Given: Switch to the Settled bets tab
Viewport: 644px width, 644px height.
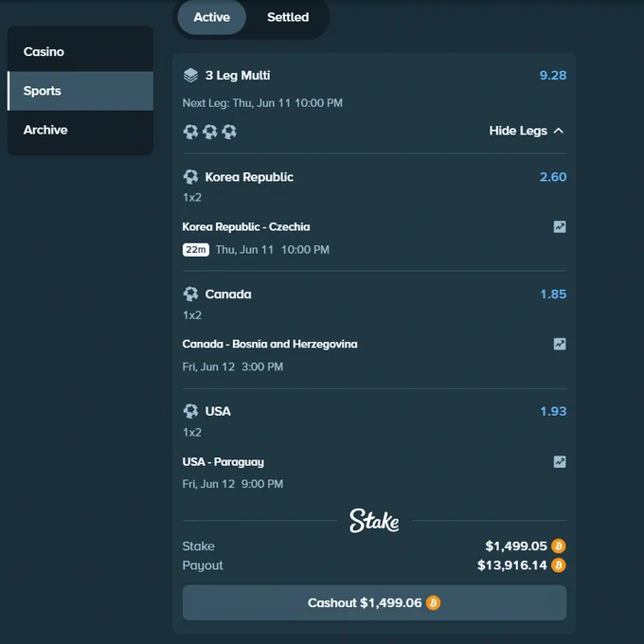Looking at the screenshot, I should pyautogui.click(x=288, y=17).
